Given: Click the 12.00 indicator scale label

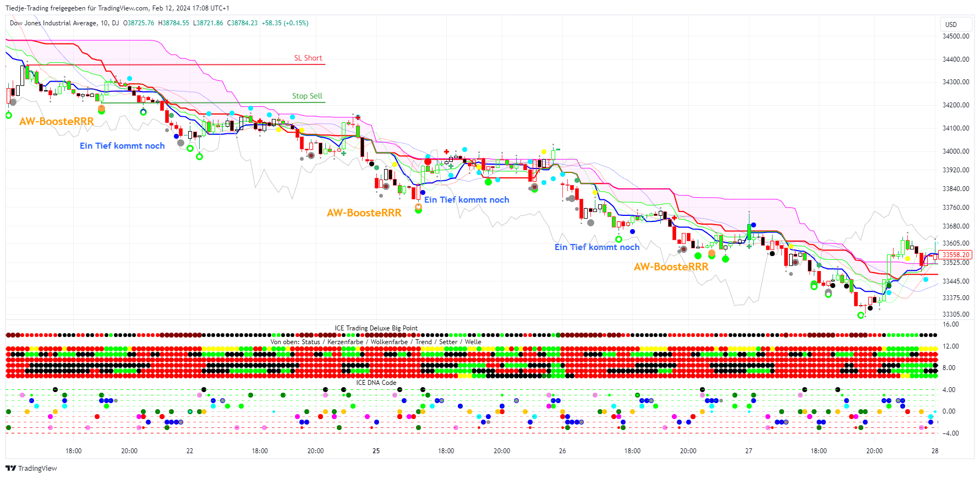Looking at the screenshot, I should pos(951,346).
